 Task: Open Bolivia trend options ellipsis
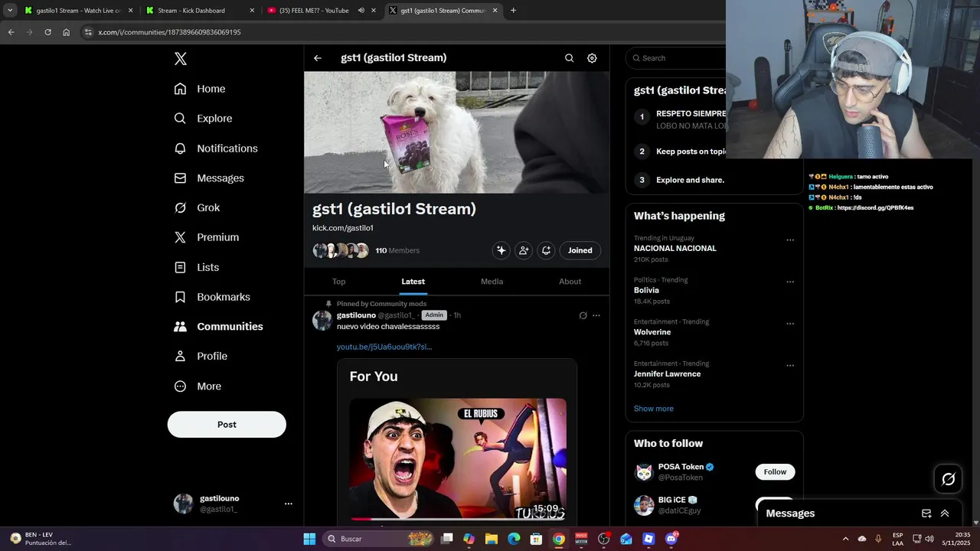pyautogui.click(x=790, y=282)
